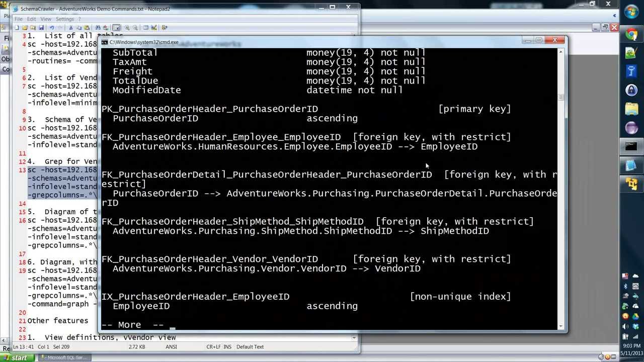Click the Windows Start orb at top right
Image resolution: width=644 pixels, height=362 pixels.
(631, 12)
